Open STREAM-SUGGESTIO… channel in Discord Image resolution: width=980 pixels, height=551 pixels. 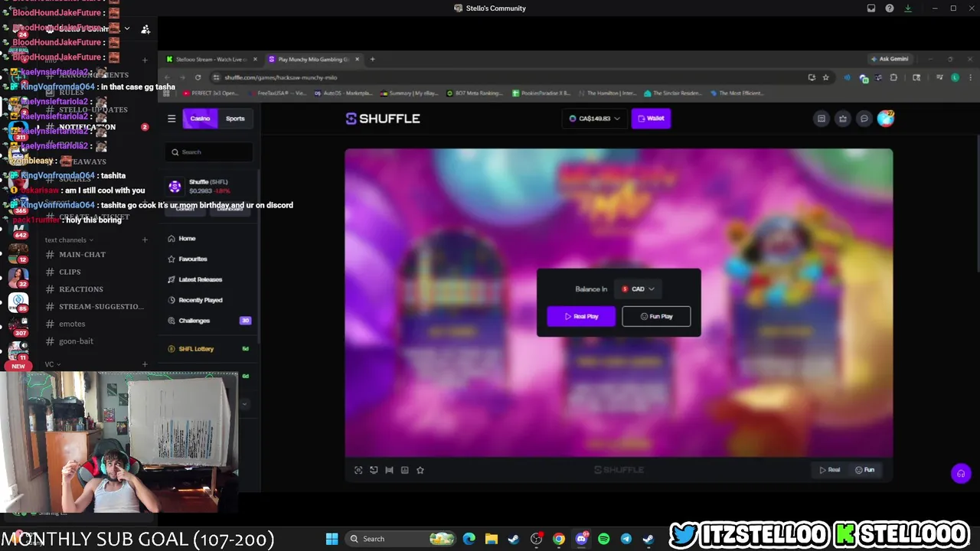[101, 306]
